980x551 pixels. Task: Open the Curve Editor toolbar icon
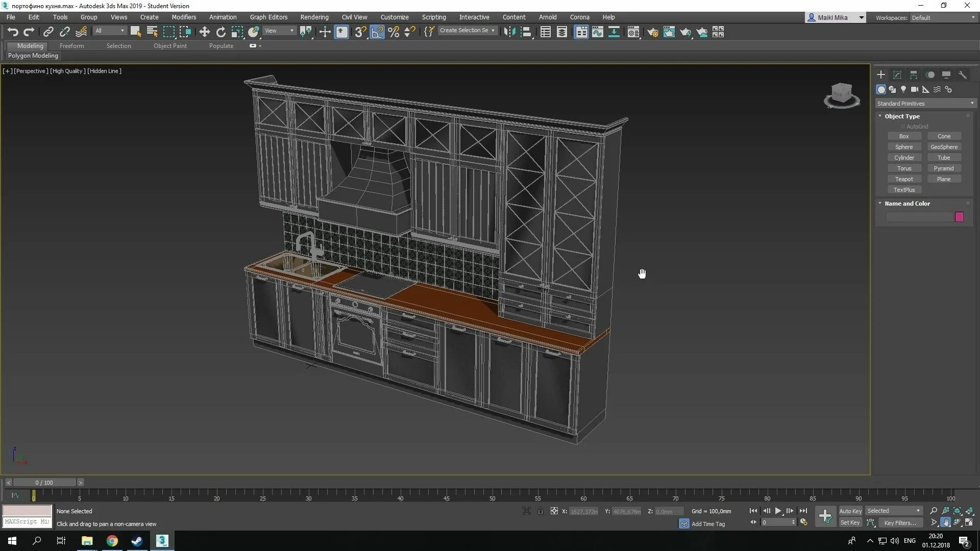pos(597,32)
